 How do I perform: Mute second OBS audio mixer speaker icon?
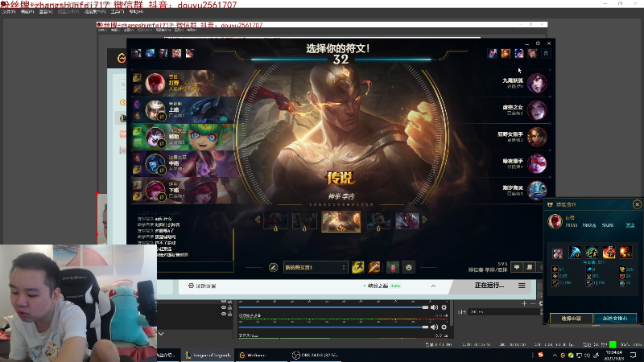pyautogui.click(x=434, y=327)
